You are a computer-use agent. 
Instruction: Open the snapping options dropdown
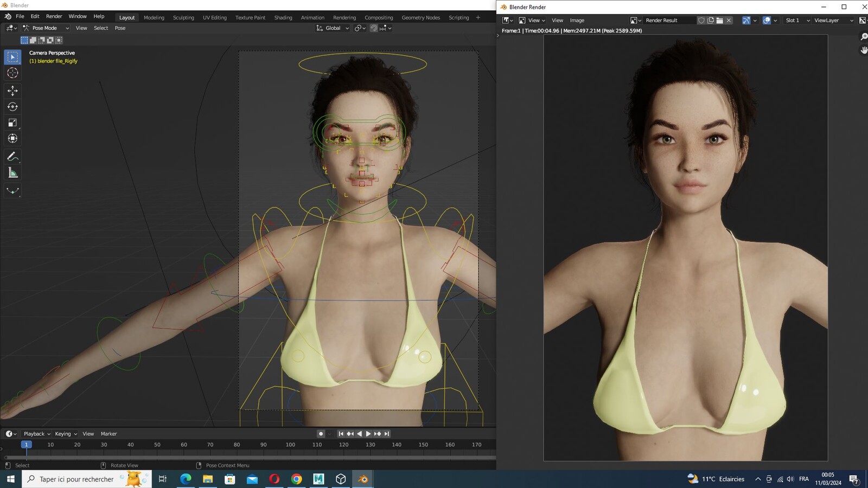386,28
